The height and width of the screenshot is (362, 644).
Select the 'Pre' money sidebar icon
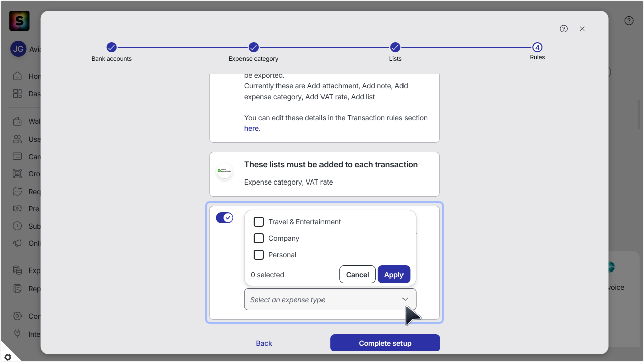(18, 209)
